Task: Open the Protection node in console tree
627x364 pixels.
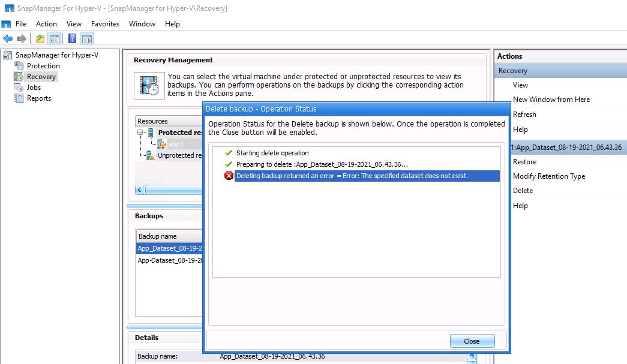Action: click(x=43, y=66)
